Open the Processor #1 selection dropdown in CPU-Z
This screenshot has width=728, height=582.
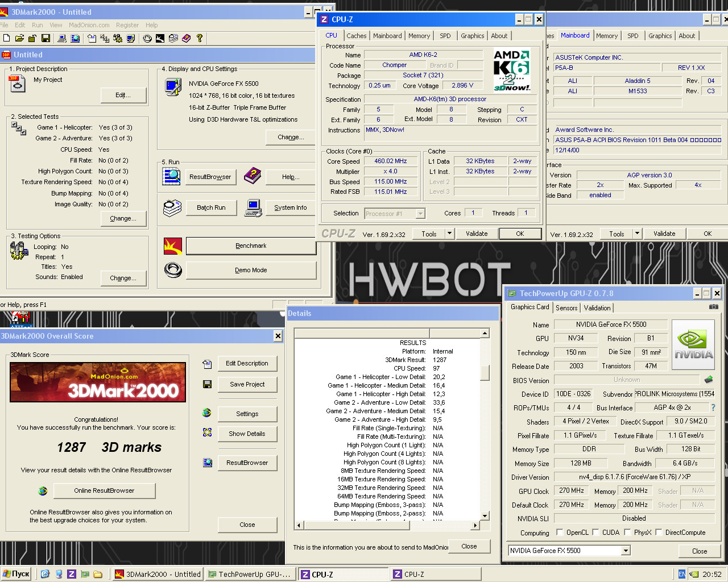click(x=420, y=214)
